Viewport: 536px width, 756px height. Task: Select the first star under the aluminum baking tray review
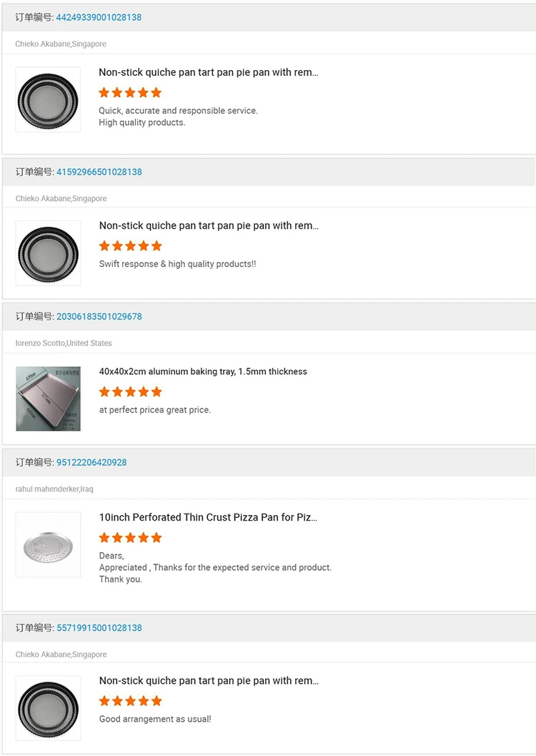(x=104, y=392)
